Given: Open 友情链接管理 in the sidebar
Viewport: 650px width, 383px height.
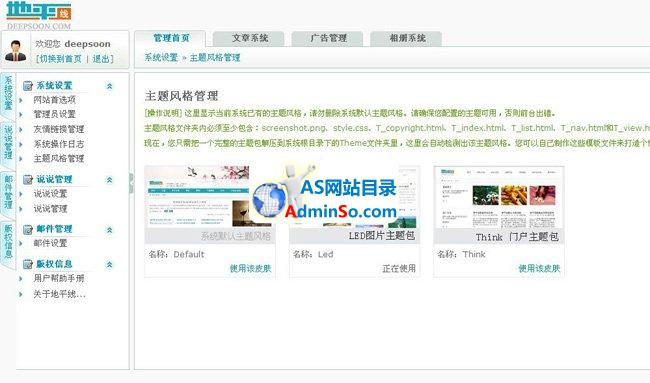Looking at the screenshot, I should pos(59,129).
